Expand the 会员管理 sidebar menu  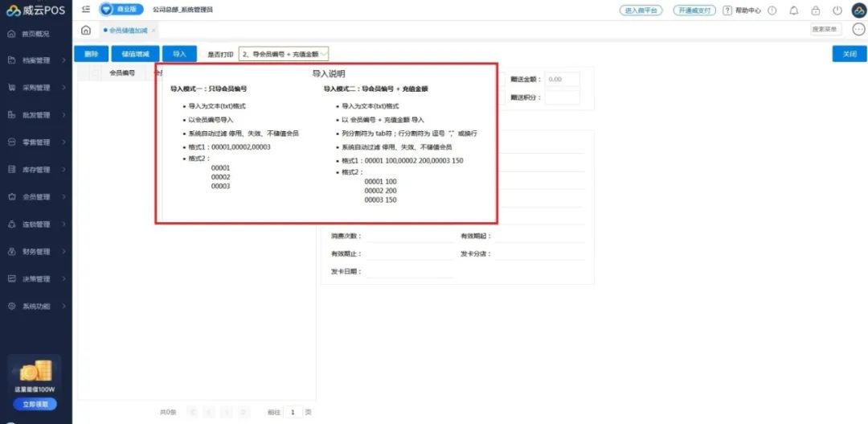[36, 197]
